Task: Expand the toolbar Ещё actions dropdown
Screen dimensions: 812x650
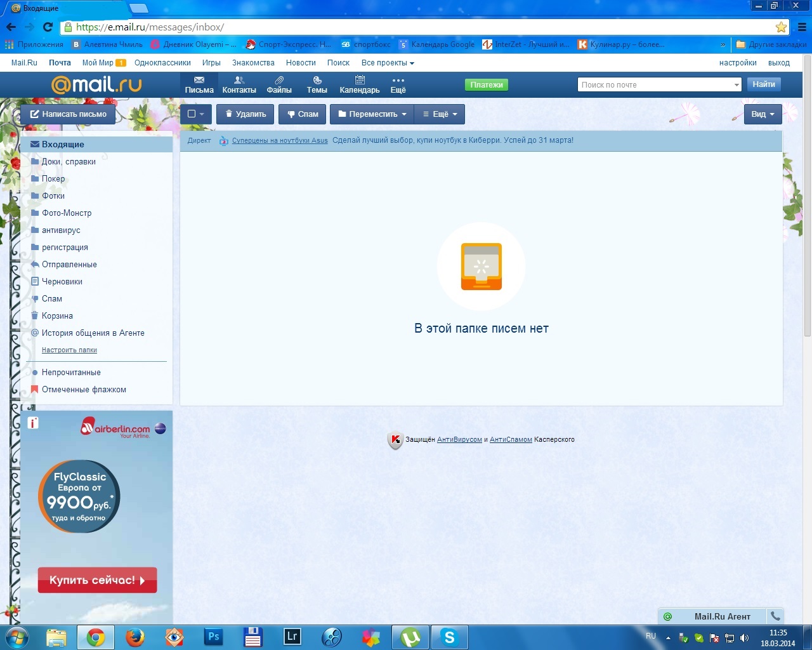Action: [440, 114]
